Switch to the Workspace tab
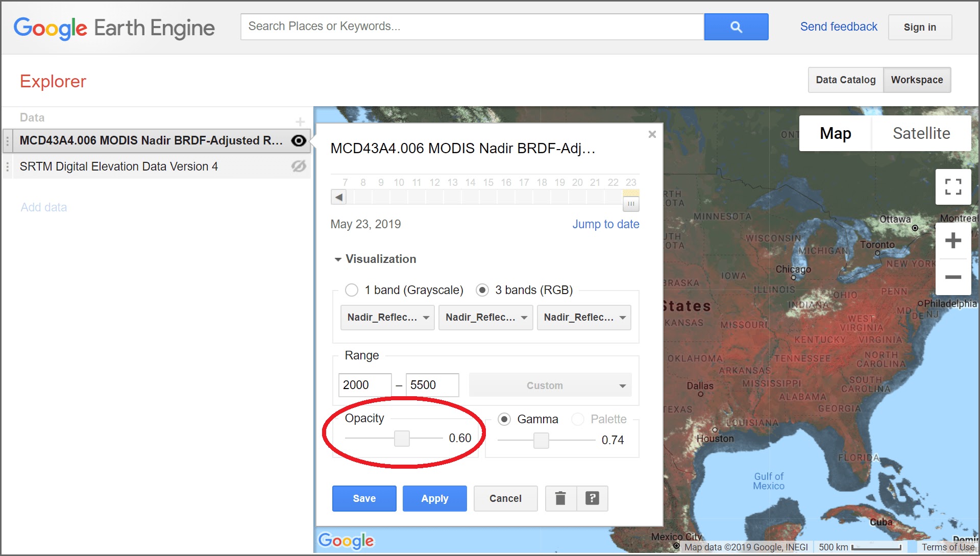 (x=917, y=80)
